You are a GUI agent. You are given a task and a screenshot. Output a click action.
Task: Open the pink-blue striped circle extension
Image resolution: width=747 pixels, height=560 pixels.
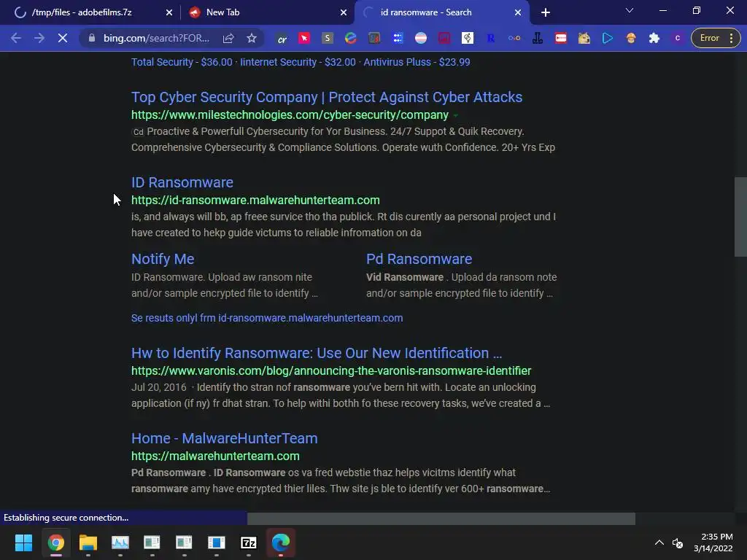click(x=421, y=38)
